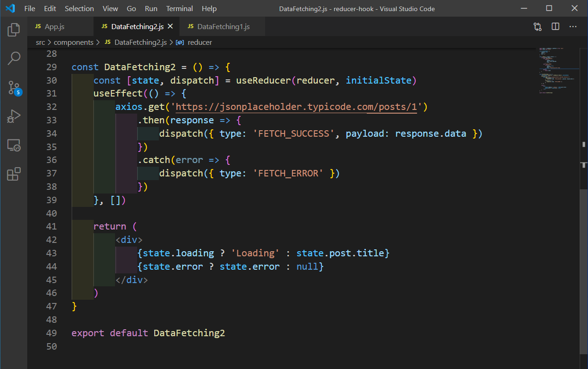Click 'useReducer' on line 30

[263, 81]
